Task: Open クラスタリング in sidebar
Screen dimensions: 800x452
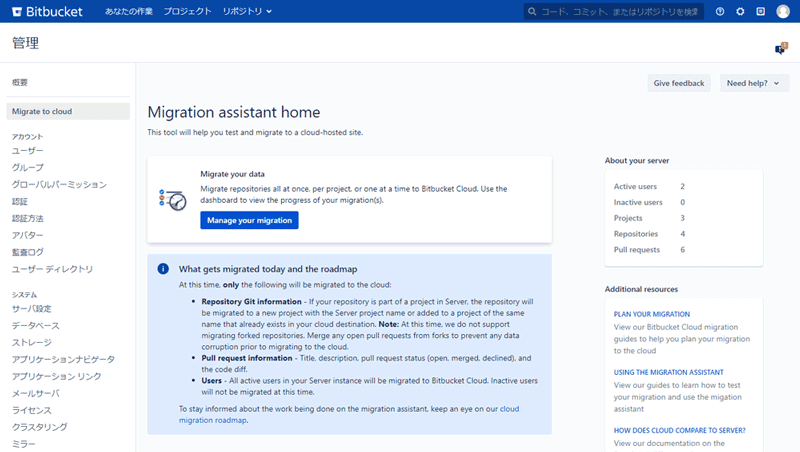Action: [x=40, y=427]
